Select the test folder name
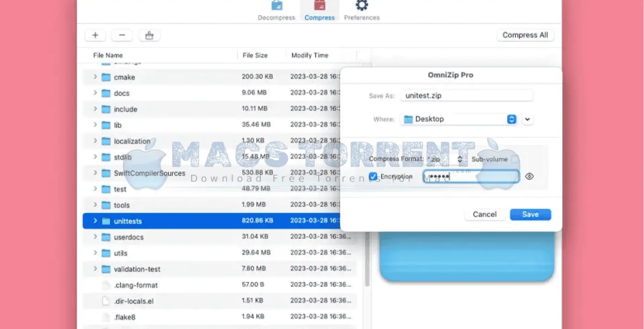 coord(120,189)
